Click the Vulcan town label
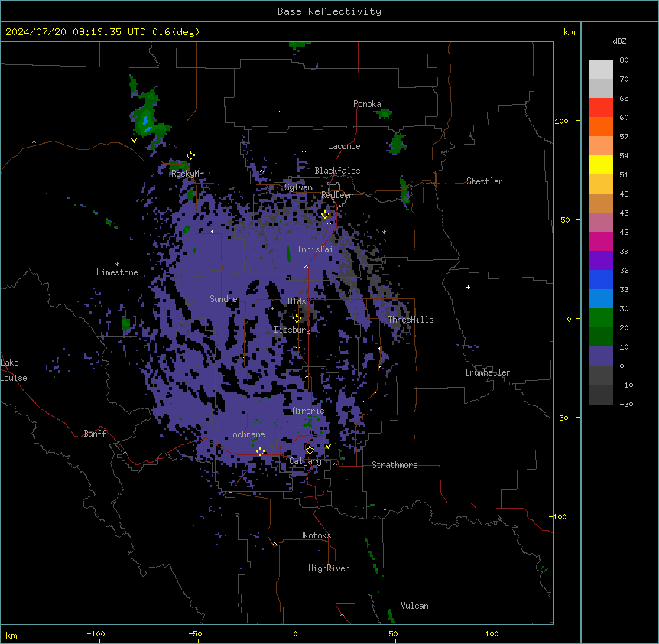The width and height of the screenshot is (659, 644). (x=414, y=606)
